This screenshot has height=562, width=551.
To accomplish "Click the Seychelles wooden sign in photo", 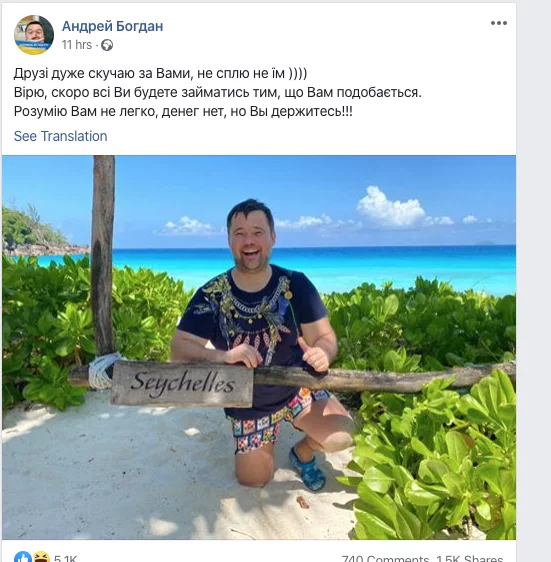I will 182,384.
